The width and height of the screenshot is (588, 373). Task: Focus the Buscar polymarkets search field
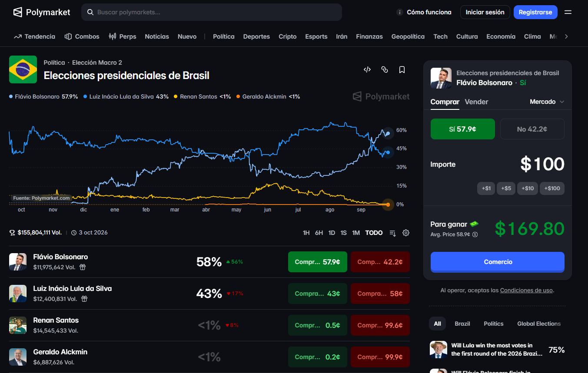click(x=212, y=12)
